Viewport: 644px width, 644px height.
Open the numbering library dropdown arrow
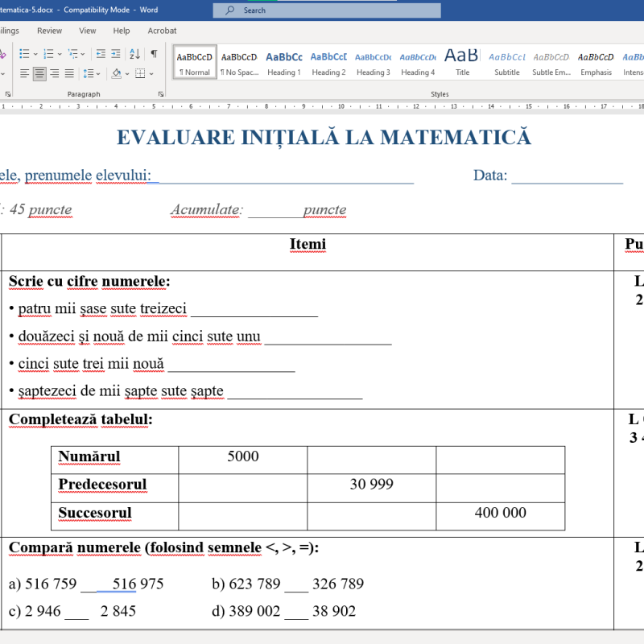click(x=60, y=54)
